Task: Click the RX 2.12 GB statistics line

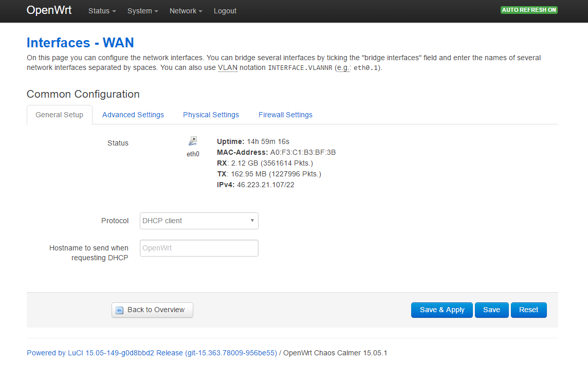Action: (265, 163)
